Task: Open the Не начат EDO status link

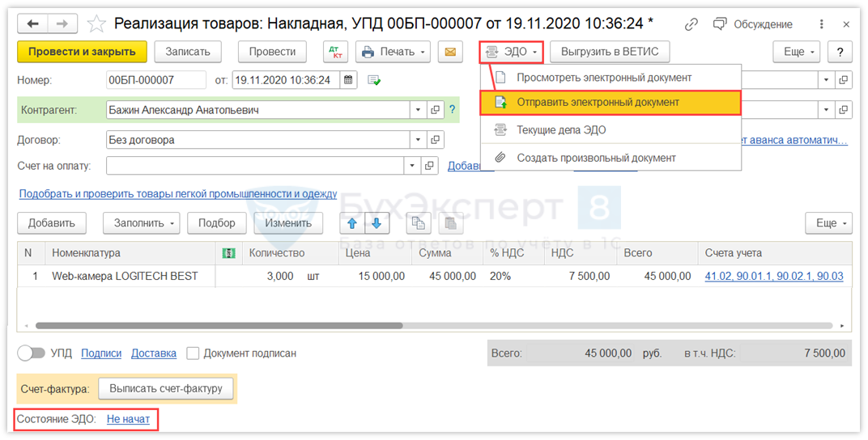Action: [128, 420]
